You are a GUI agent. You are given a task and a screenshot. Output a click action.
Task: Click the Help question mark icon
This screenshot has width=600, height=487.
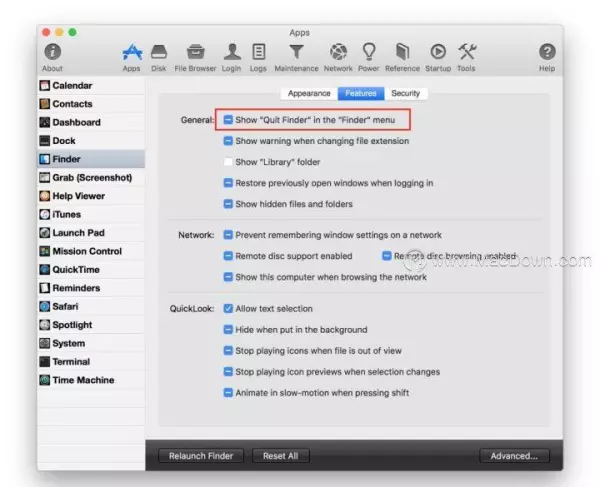pyautogui.click(x=547, y=52)
